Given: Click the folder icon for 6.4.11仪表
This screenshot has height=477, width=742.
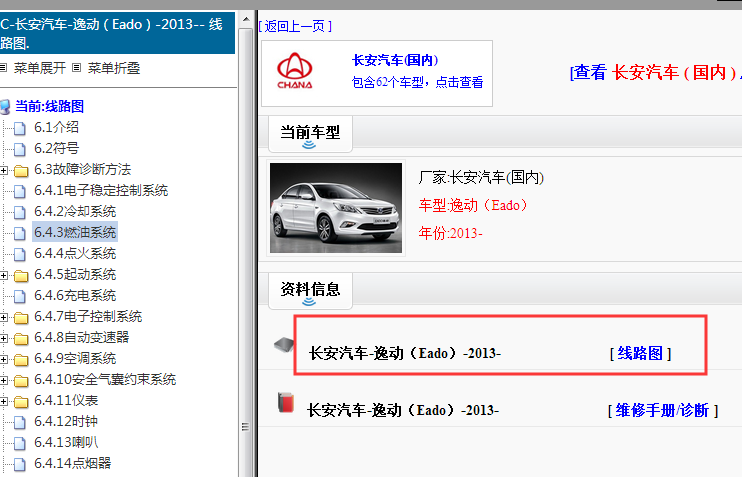Looking at the screenshot, I should coord(21,402).
